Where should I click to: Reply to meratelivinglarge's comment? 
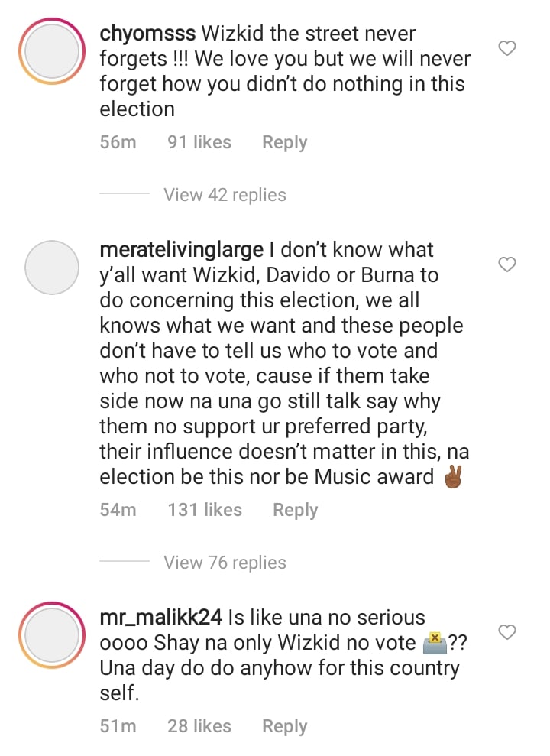[x=295, y=510]
